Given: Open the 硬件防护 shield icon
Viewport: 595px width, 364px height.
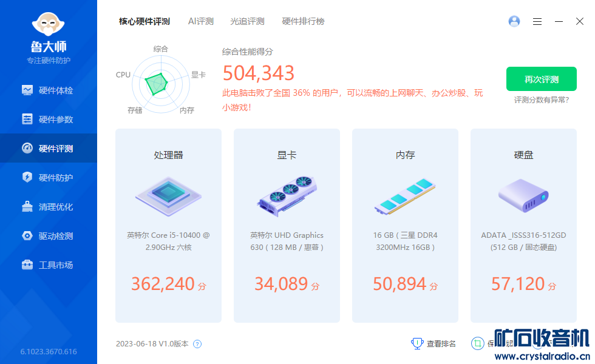Looking at the screenshot, I should (x=27, y=177).
